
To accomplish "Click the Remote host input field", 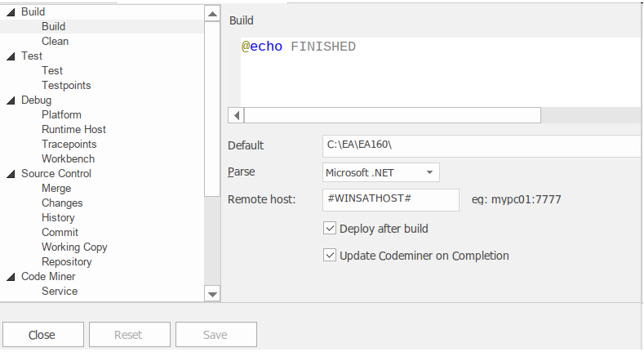I will click(x=392, y=199).
